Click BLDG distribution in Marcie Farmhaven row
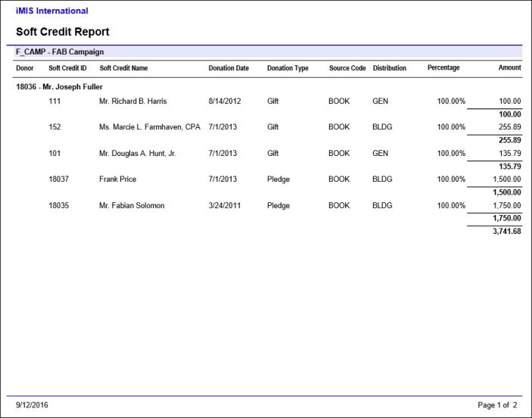 [382, 127]
